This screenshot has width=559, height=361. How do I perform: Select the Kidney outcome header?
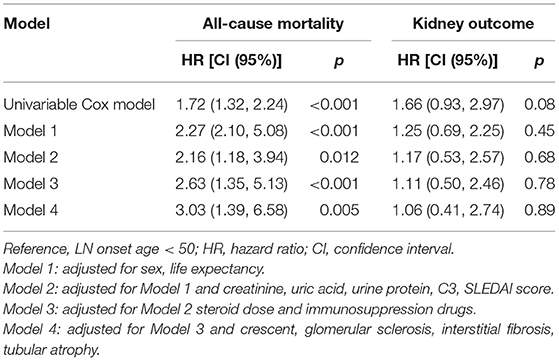[x=473, y=24]
